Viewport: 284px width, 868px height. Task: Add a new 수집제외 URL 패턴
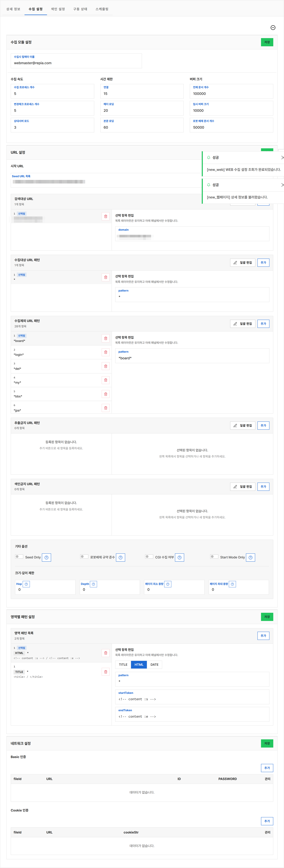[x=263, y=324]
